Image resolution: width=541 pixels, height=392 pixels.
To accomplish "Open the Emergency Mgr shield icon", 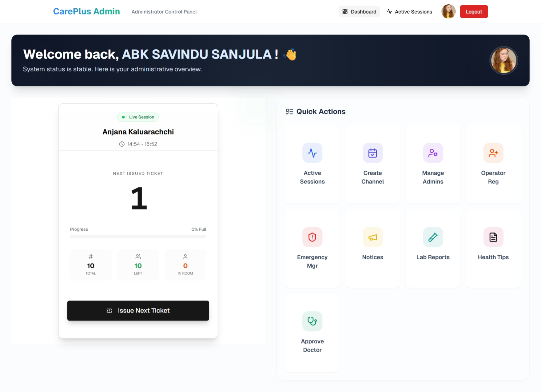I will [x=312, y=237].
